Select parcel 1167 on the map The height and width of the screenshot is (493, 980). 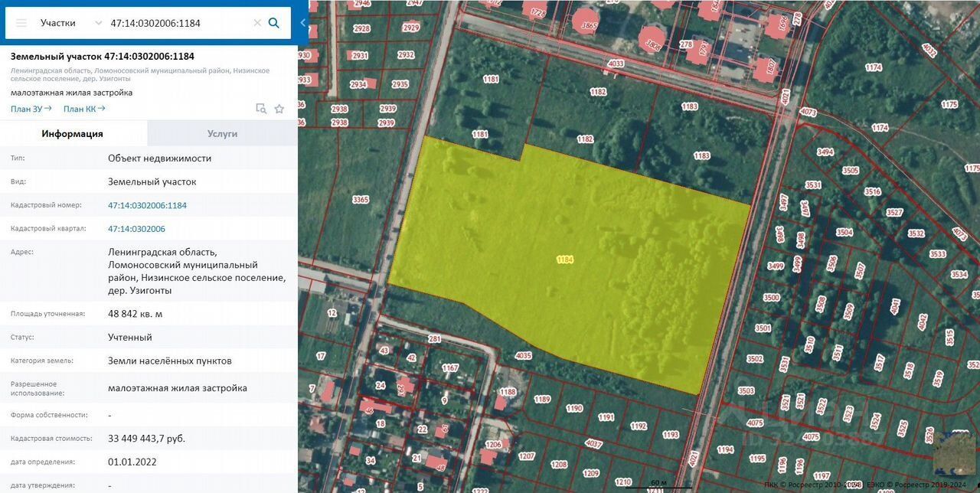tap(449, 368)
